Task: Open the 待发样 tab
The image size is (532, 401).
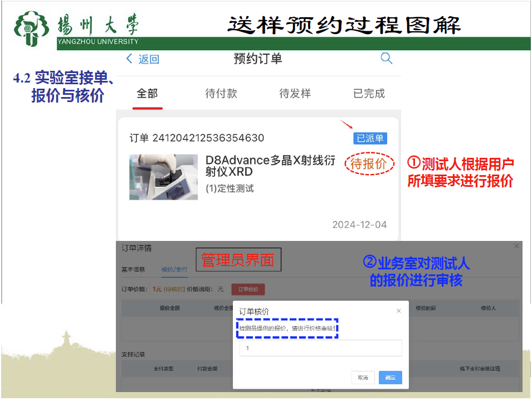Action: pyautogui.click(x=295, y=94)
